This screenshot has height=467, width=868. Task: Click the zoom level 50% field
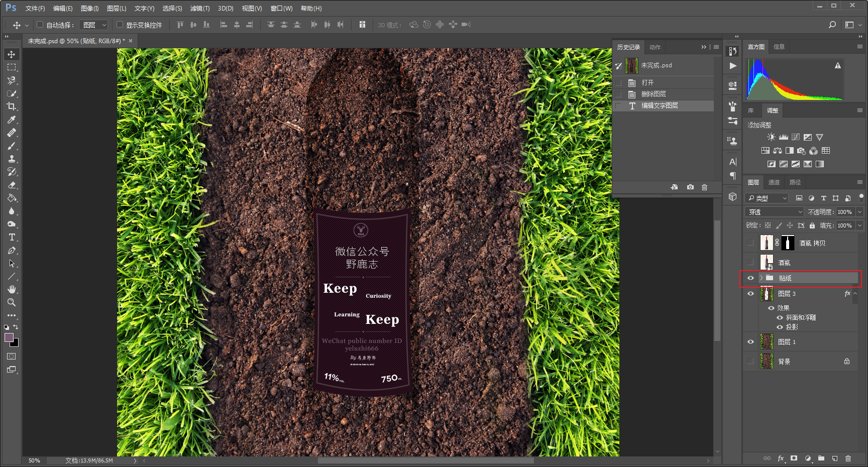pos(34,460)
